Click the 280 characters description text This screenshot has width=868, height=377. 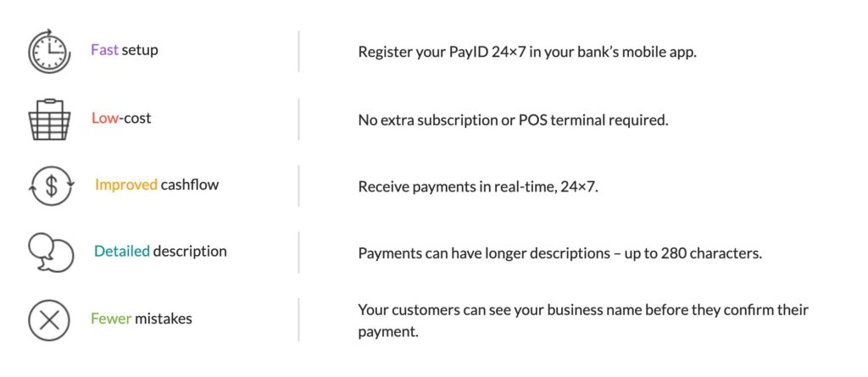[x=560, y=253]
